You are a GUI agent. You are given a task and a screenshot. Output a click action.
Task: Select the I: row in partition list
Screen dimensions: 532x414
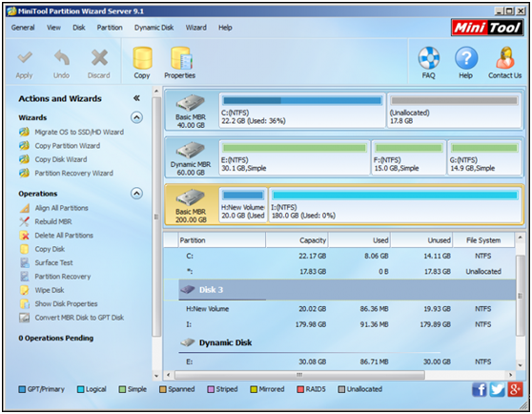pos(339,324)
